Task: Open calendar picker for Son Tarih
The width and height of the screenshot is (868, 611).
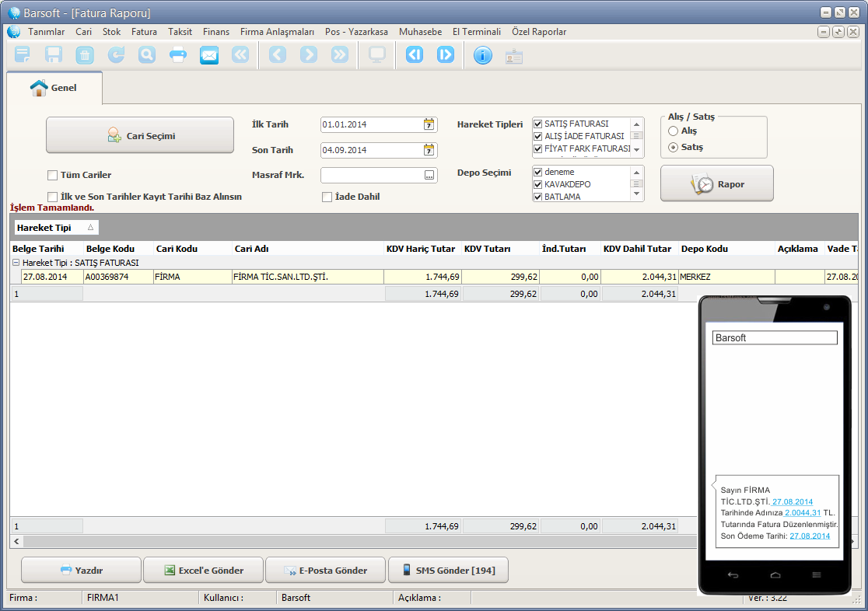Action: coord(429,150)
